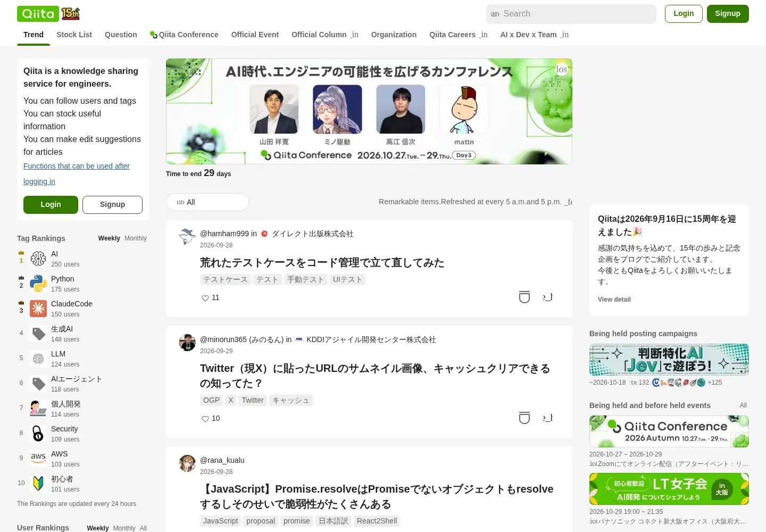Image resolution: width=766 pixels, height=532 pixels.
Task: Open the LT女子会 event banner
Action: point(669,489)
